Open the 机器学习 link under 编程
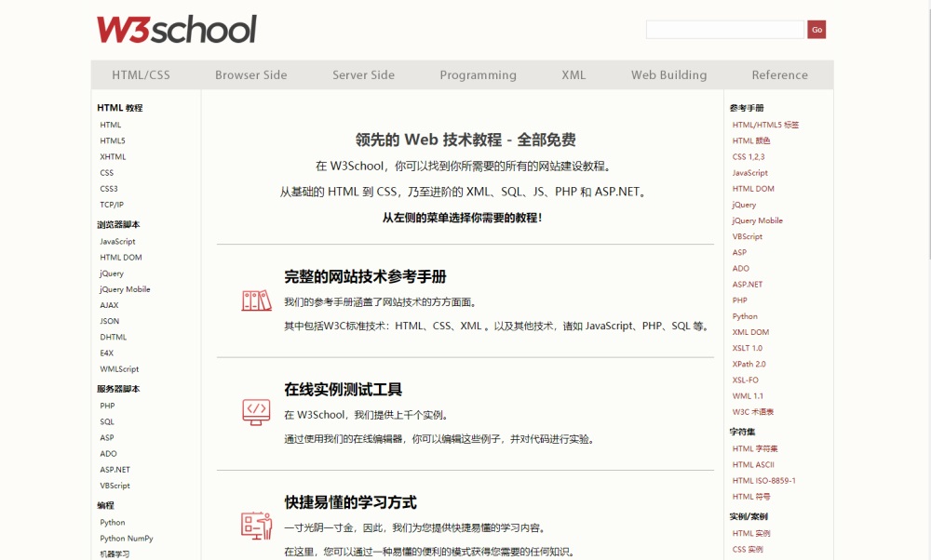 point(115,554)
